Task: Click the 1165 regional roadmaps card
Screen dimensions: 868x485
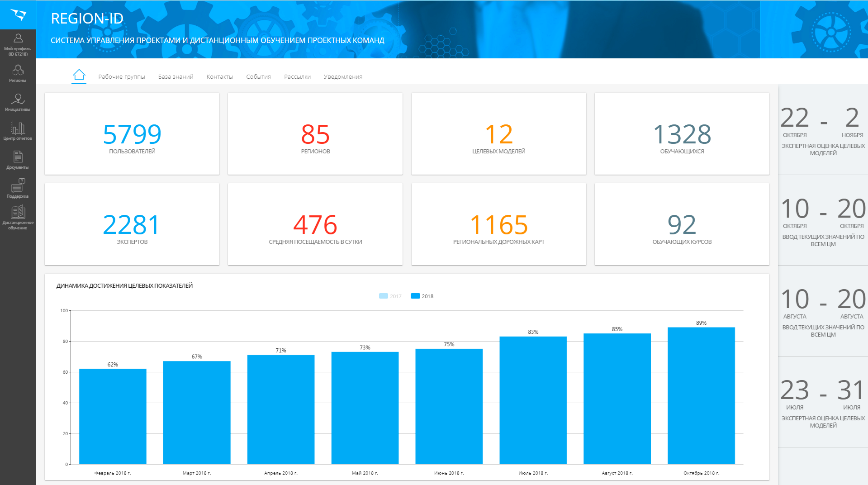Action: pyautogui.click(x=498, y=224)
